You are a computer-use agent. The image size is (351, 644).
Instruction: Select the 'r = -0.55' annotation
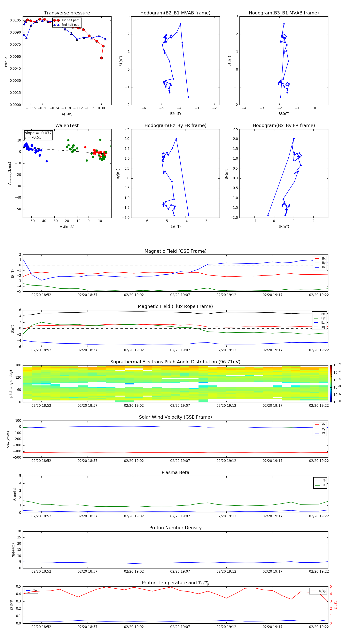click(33, 137)
